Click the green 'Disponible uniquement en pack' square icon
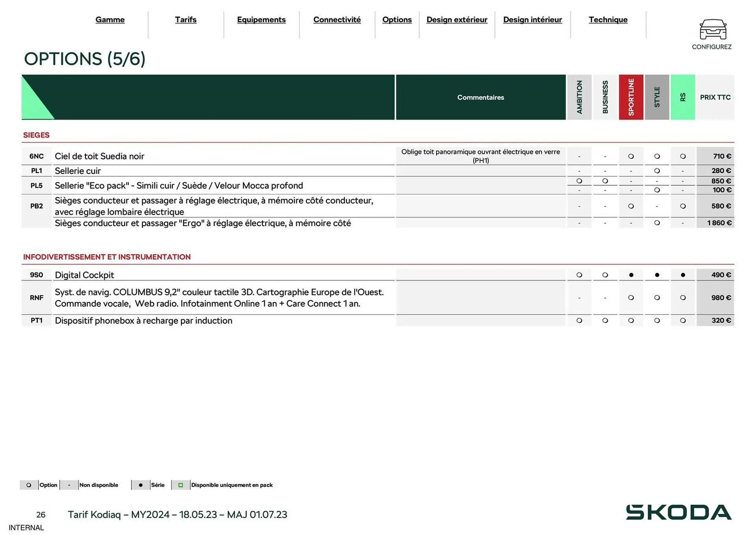This screenshot has height=535, width=756. coord(181,485)
